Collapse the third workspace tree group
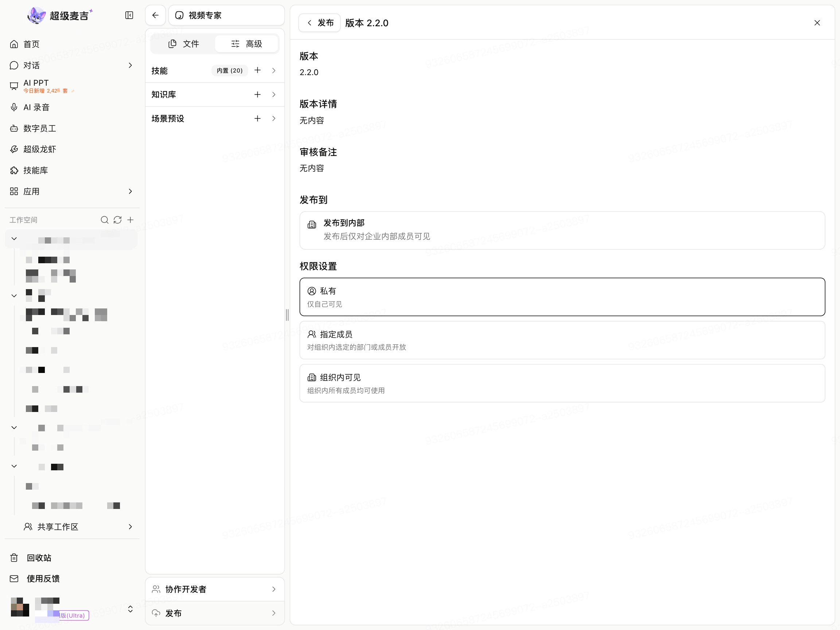Viewport: 840px width, 630px height. pos(14,428)
